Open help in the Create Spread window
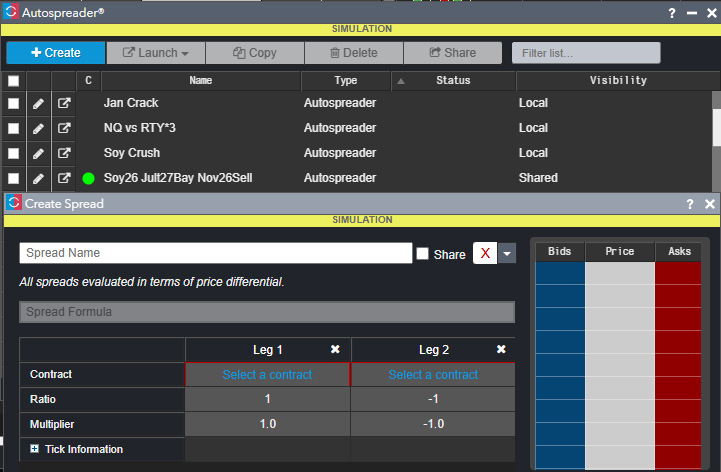721x472 pixels. click(690, 204)
